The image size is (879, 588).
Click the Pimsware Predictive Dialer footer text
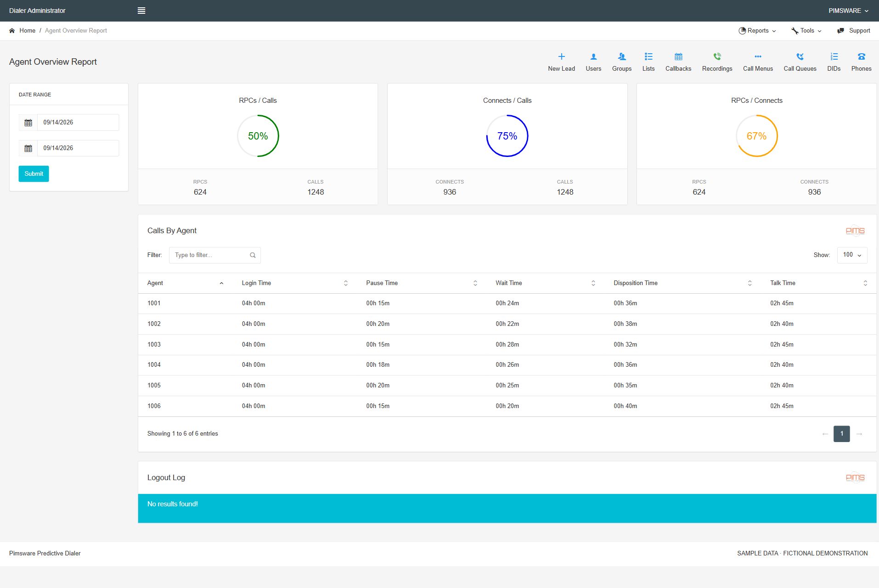pos(45,554)
